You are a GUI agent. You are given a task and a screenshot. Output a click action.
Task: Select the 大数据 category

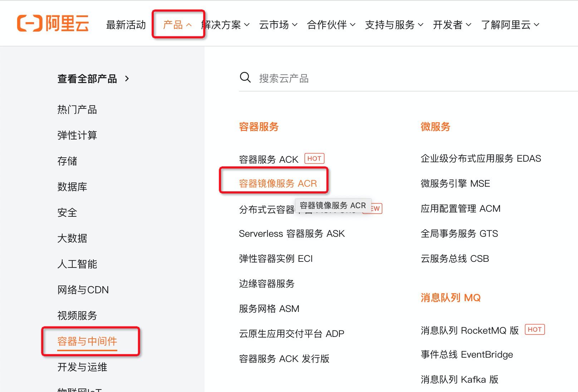[x=72, y=238]
